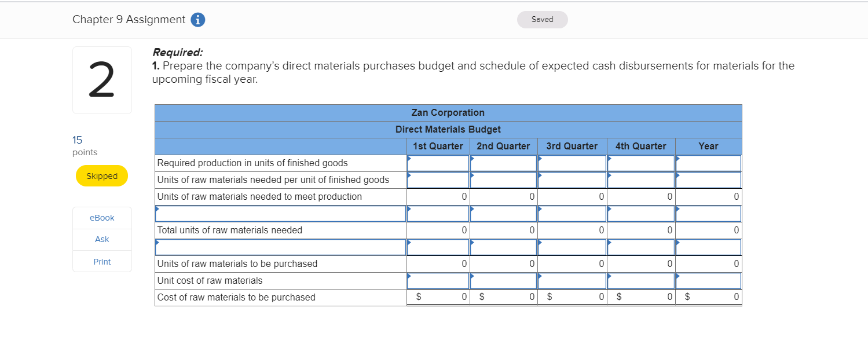Click 'Units of raw materials to be purchased' label

tap(237, 264)
